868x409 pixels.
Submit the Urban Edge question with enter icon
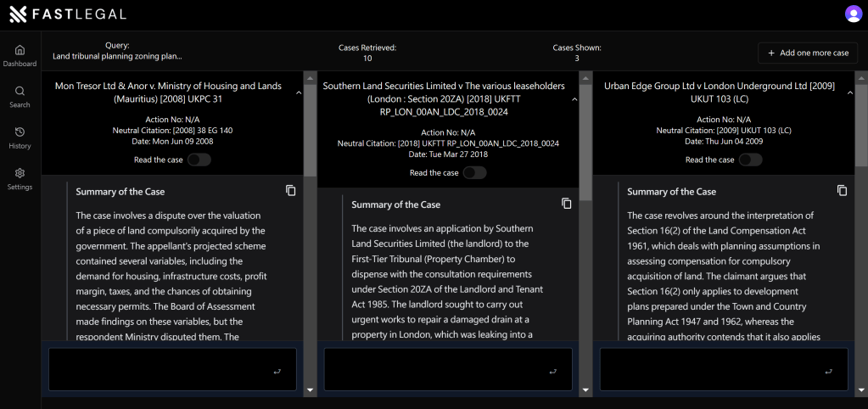tap(829, 371)
